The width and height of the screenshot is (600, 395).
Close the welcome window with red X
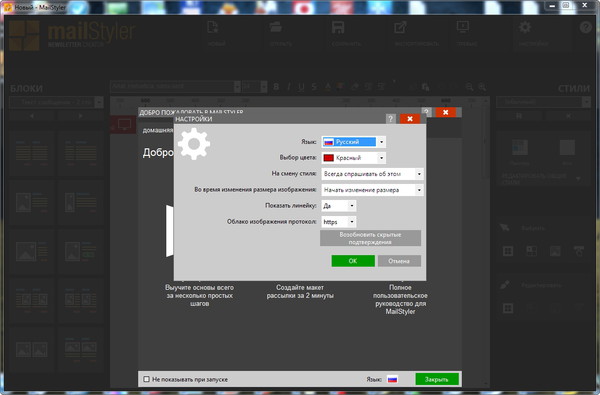click(x=445, y=112)
